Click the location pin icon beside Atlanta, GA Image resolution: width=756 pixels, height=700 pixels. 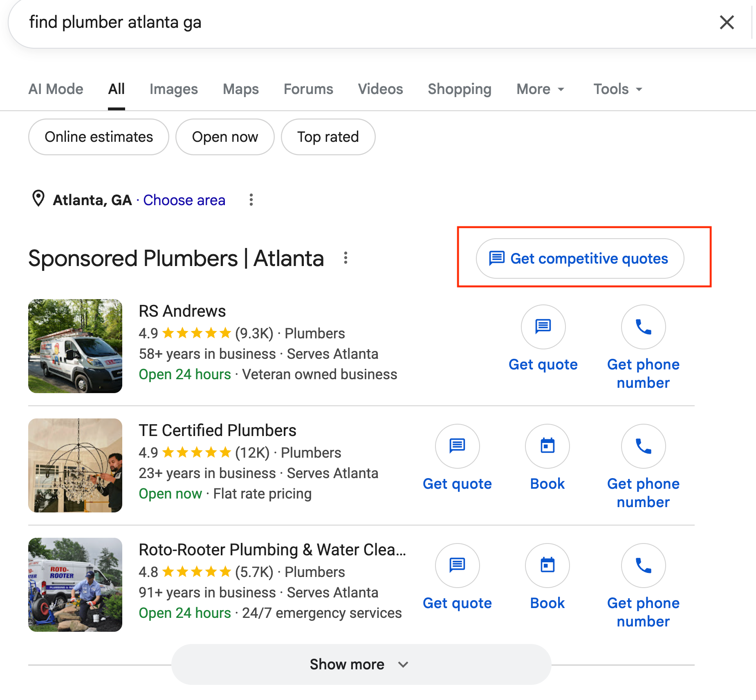click(38, 199)
